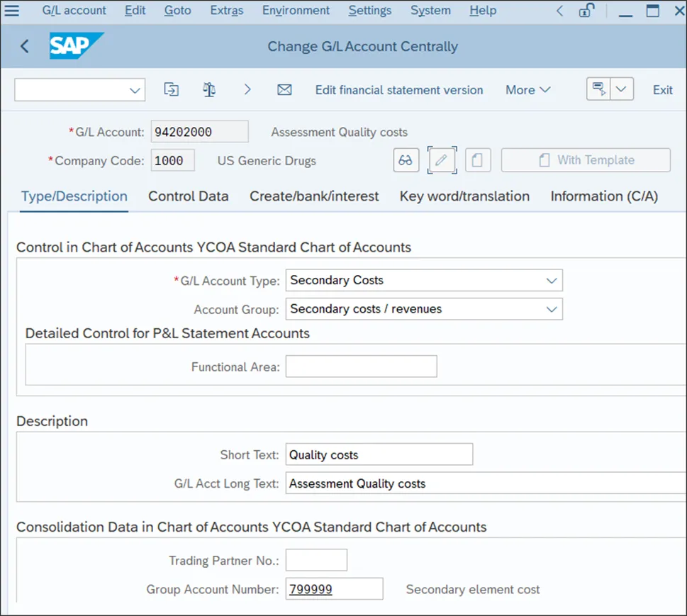The image size is (687, 616).
Task: Click the back arrow beside SAP logo
Action: 25,47
